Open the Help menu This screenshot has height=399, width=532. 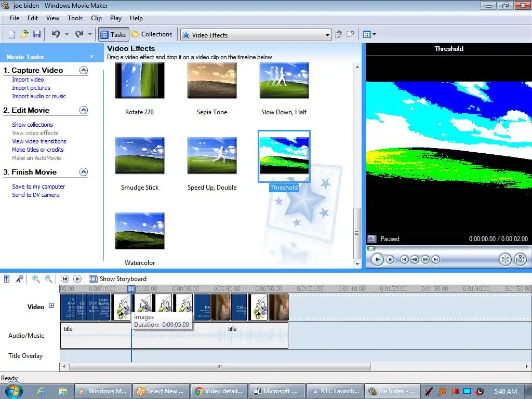136,18
